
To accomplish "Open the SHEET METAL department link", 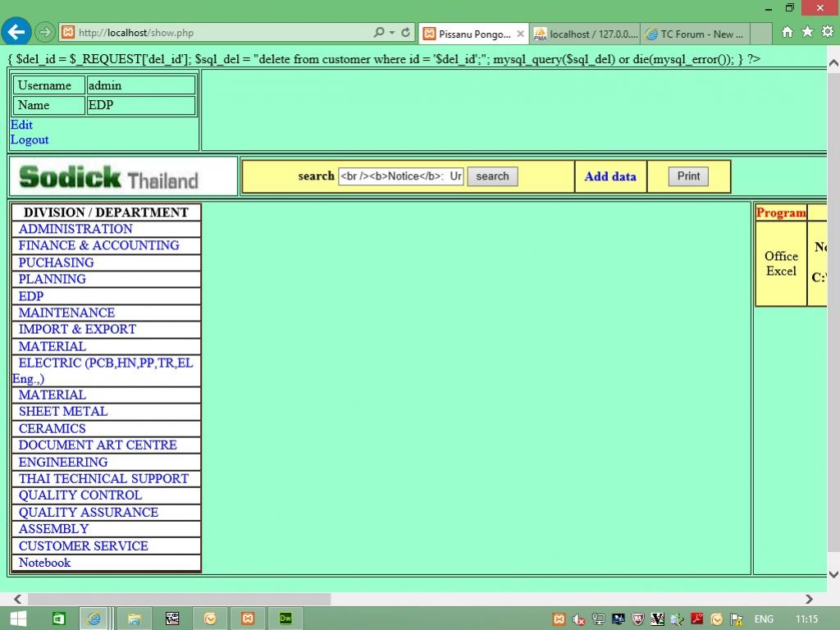I will pyautogui.click(x=63, y=412).
